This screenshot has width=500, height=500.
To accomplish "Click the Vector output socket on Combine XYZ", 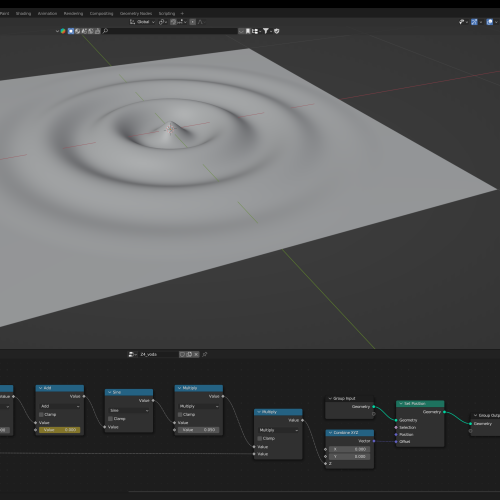I will click(x=374, y=441).
